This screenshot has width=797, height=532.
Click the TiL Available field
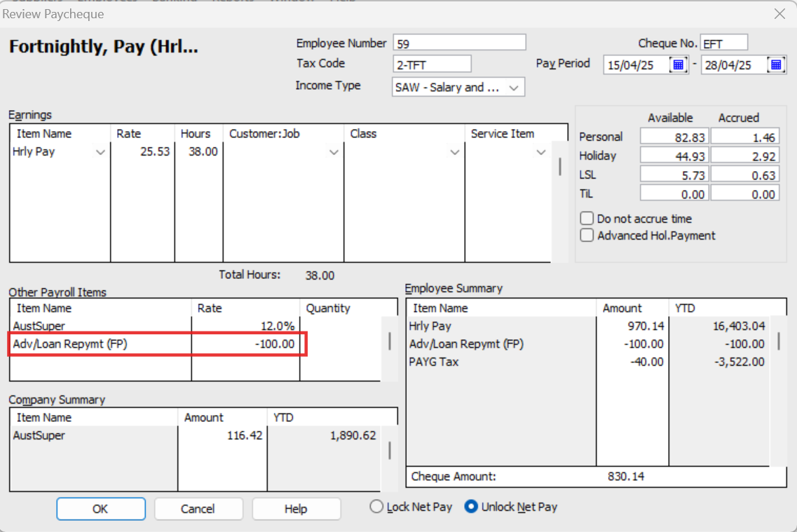point(674,193)
